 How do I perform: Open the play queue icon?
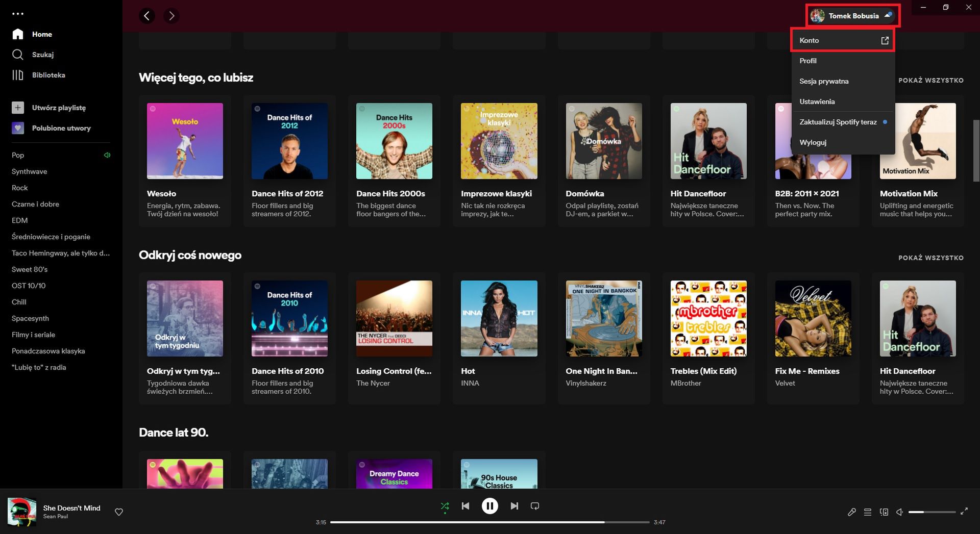coord(868,512)
